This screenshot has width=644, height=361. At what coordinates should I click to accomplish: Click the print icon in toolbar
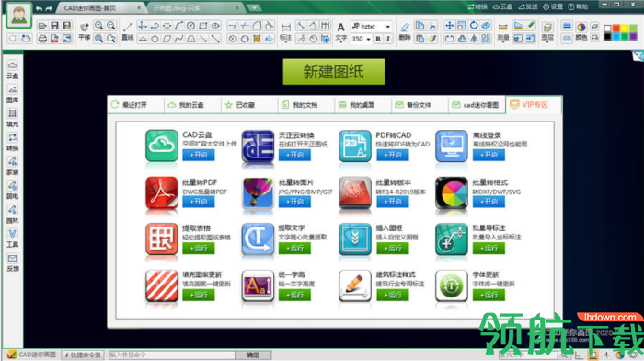[42, 39]
